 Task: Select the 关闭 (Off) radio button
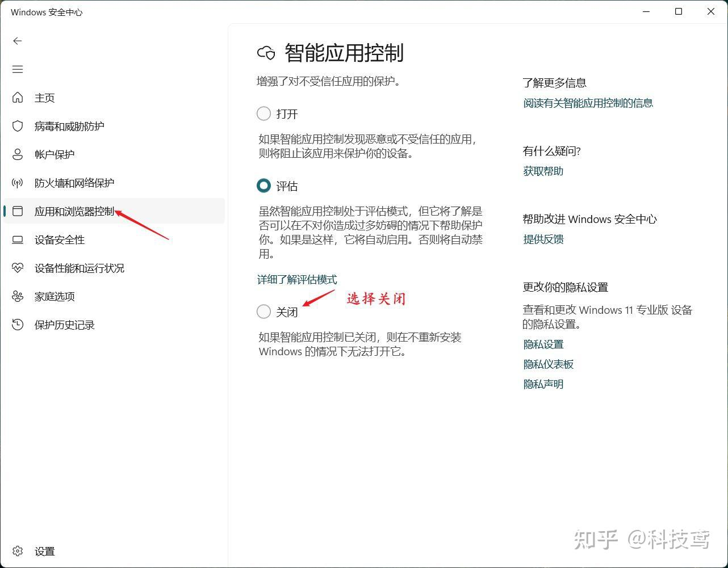(263, 312)
